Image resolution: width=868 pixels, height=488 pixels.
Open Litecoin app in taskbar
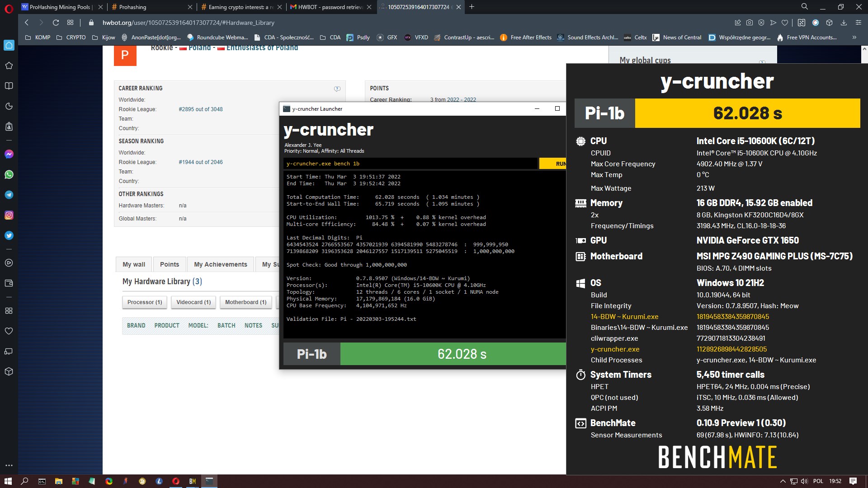coord(159,481)
